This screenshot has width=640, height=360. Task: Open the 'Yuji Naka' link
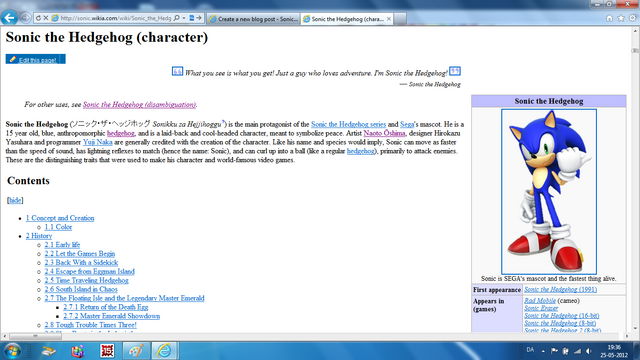[98, 142]
